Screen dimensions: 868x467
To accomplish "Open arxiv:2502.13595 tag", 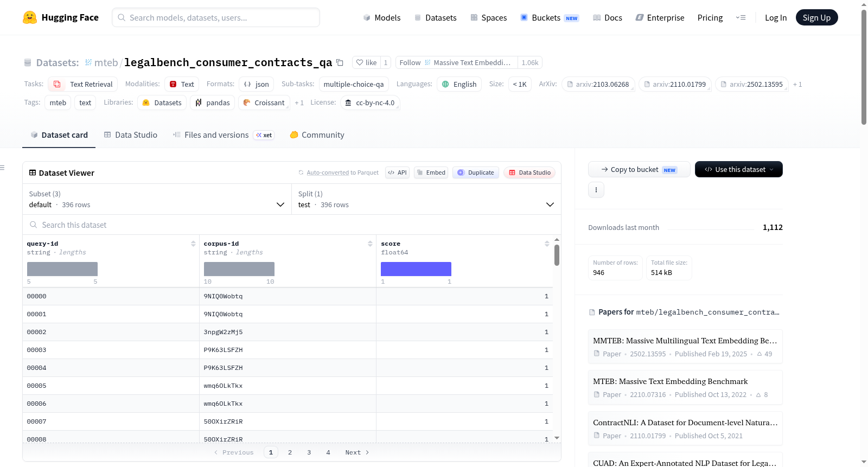I will pyautogui.click(x=751, y=84).
